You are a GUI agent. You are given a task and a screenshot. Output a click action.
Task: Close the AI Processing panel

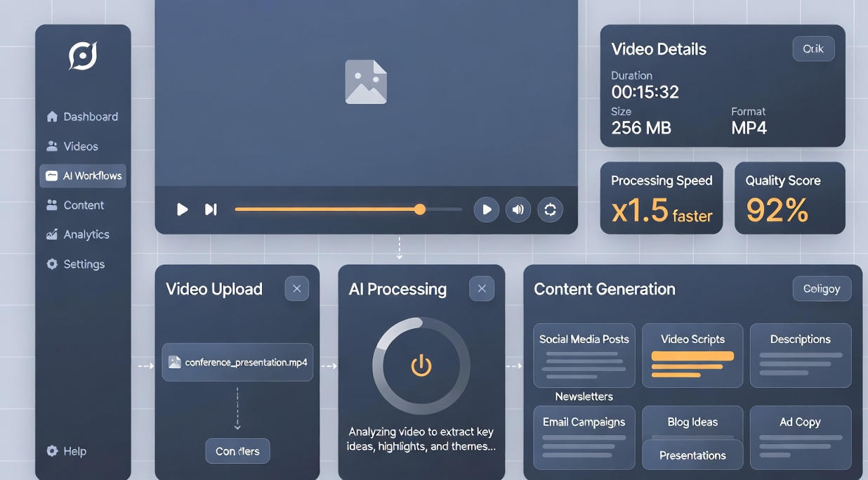pos(482,289)
